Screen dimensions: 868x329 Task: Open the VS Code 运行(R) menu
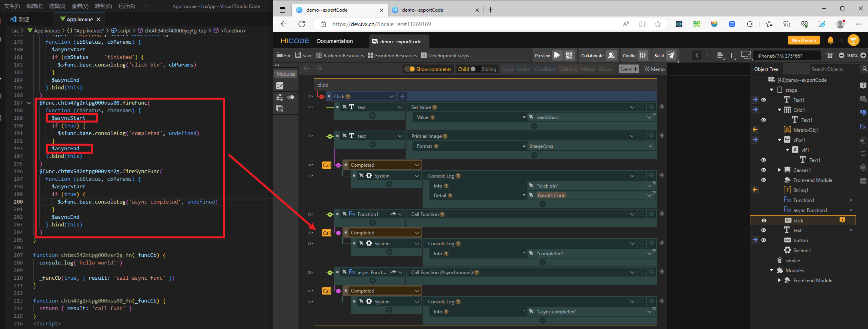126,6
